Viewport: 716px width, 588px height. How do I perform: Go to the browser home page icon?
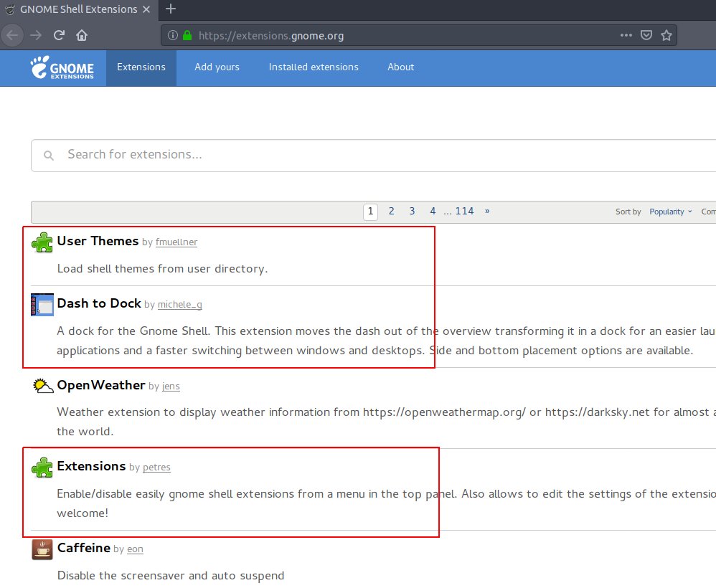tap(82, 36)
